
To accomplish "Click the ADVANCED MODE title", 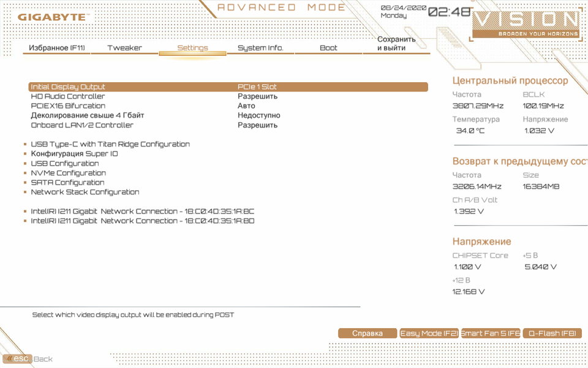I will [281, 7].
